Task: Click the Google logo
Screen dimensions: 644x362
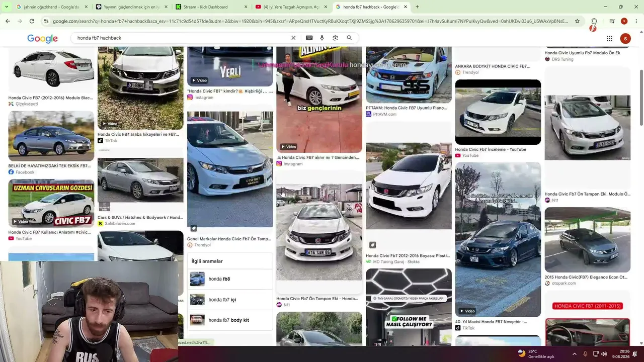Action: click(42, 39)
